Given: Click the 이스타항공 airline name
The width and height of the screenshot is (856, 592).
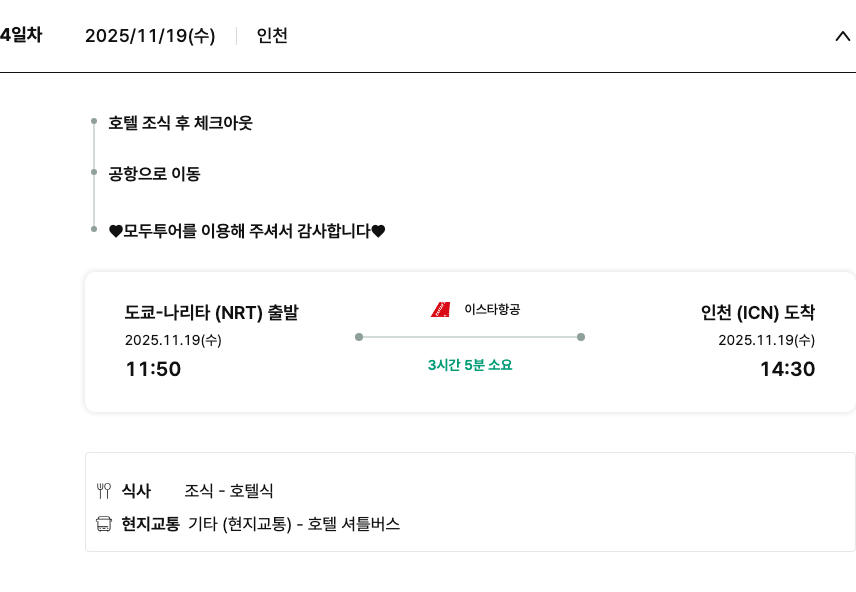Looking at the screenshot, I should pos(492,309).
